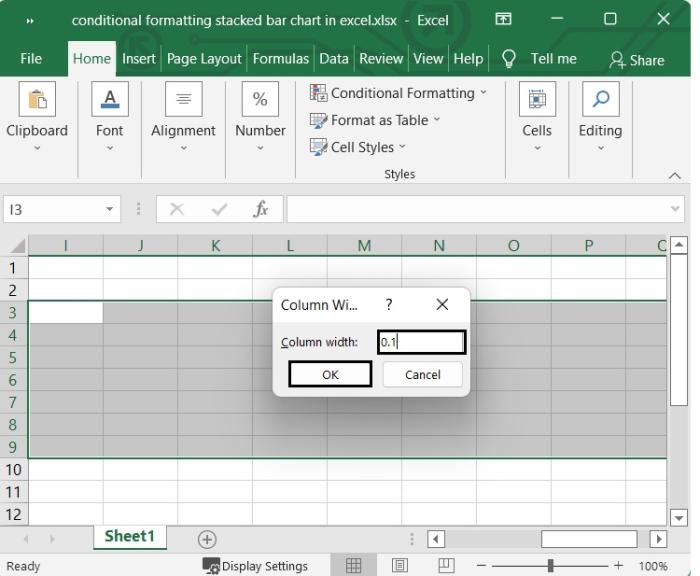Click horizontal scrollbar left arrow
700x576 pixels.
436,539
